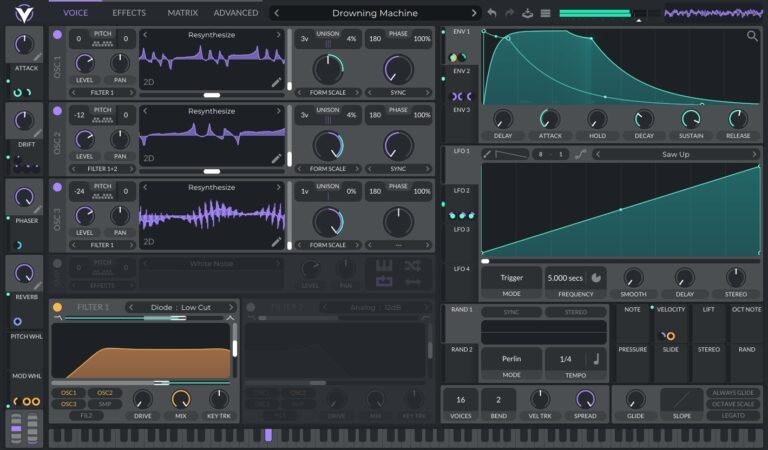Go to previous preset arrow

(x=277, y=13)
